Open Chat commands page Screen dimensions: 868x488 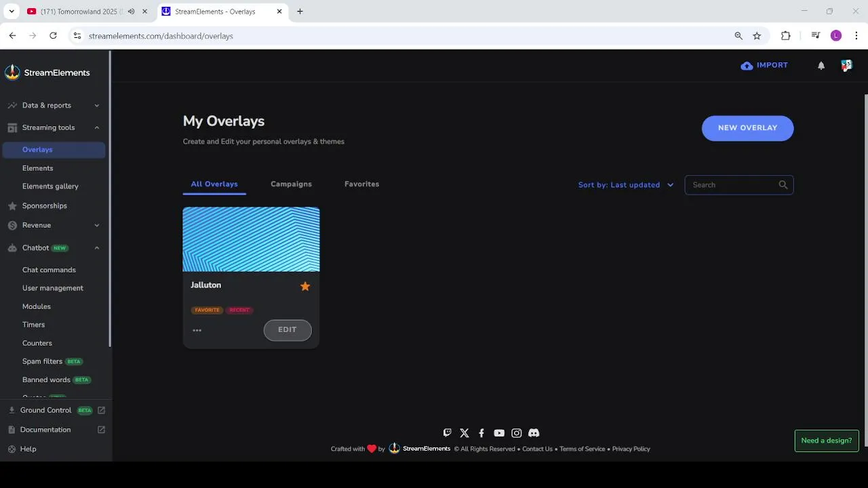coord(49,270)
